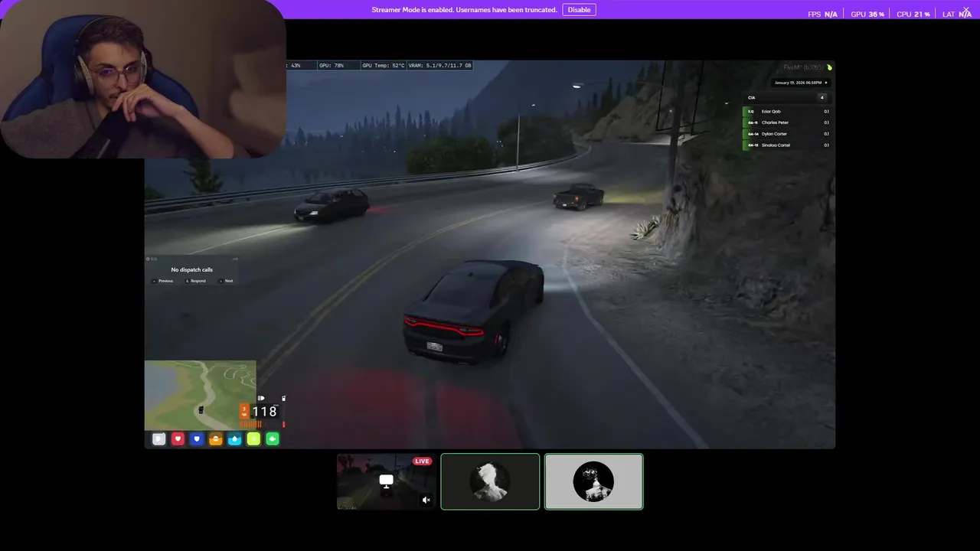The image size is (980, 551).
Task: Open the LIVE stream thumbnail
Action: point(387,481)
